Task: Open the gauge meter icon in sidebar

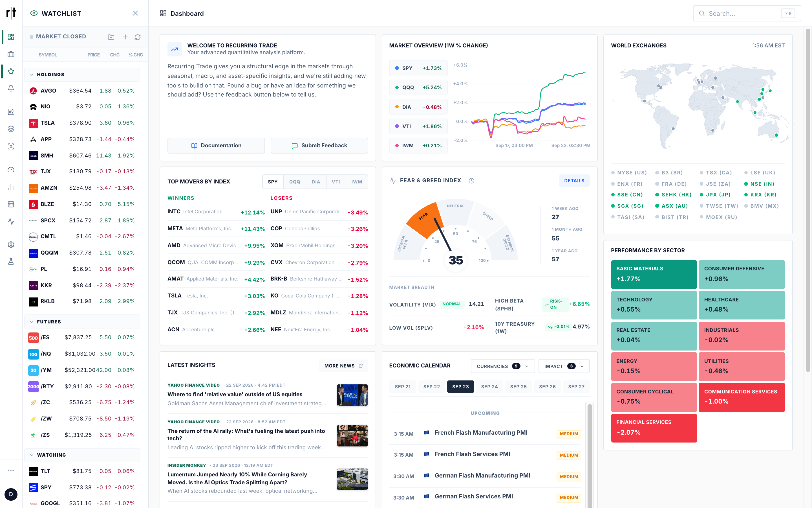Action: (11, 170)
